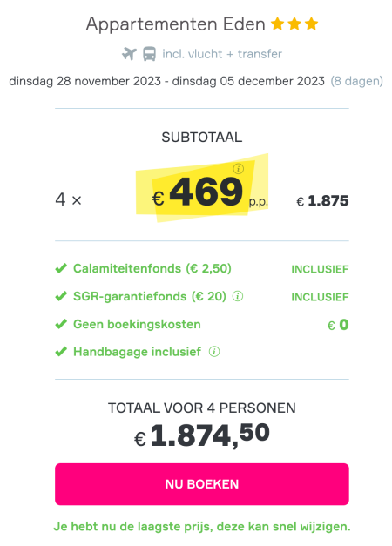
Task: Click the € 1.875 subtotal amount
Action: (x=322, y=201)
